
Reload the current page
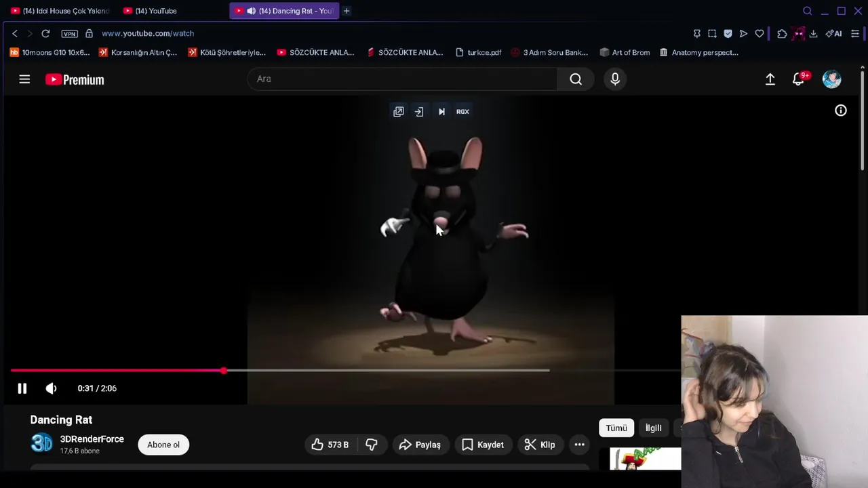(45, 33)
